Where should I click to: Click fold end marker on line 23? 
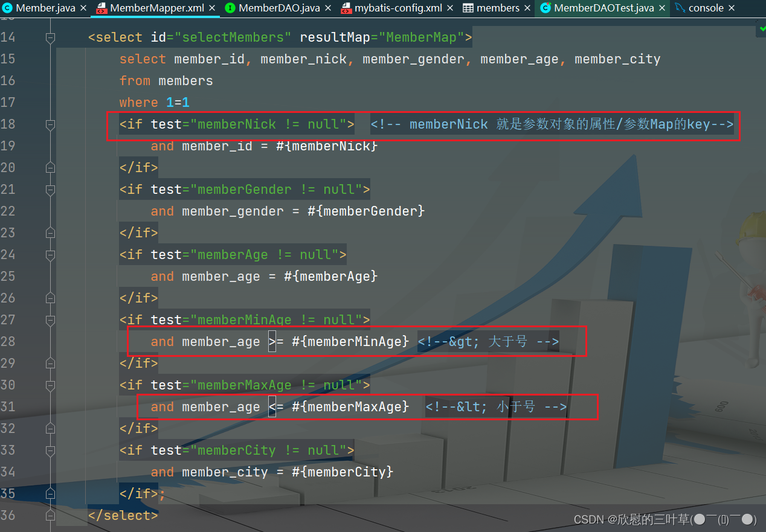50,233
